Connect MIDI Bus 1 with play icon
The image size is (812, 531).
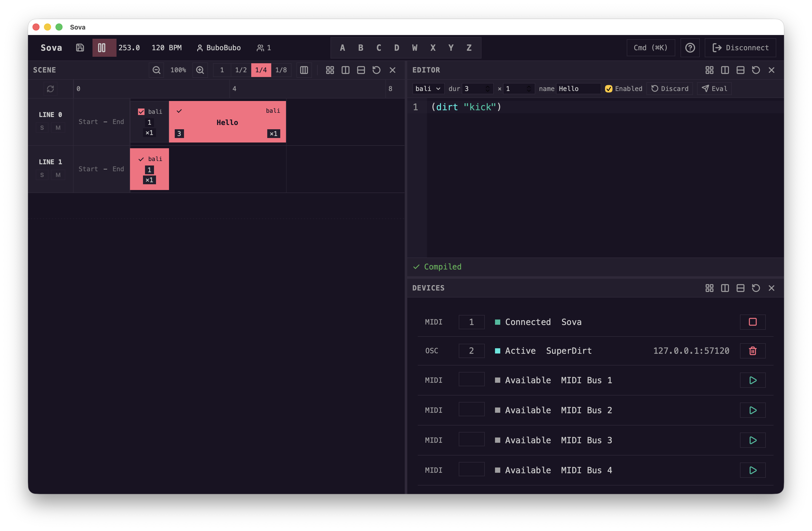pos(752,380)
